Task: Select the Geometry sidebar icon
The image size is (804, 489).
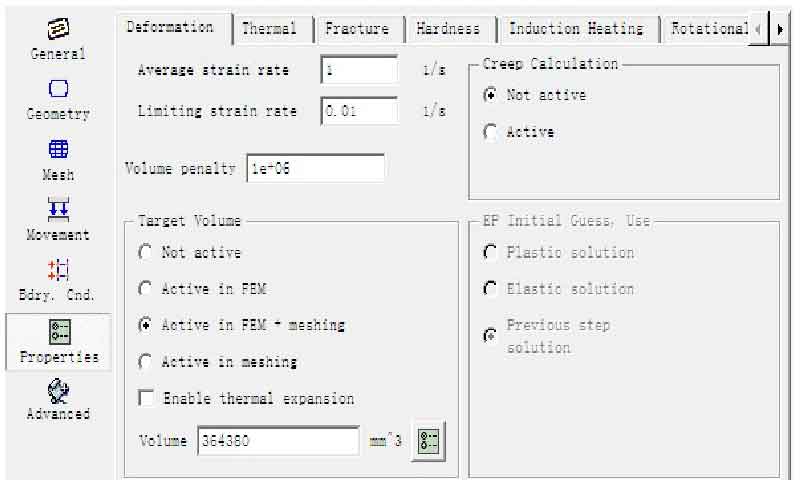Action: click(x=58, y=89)
